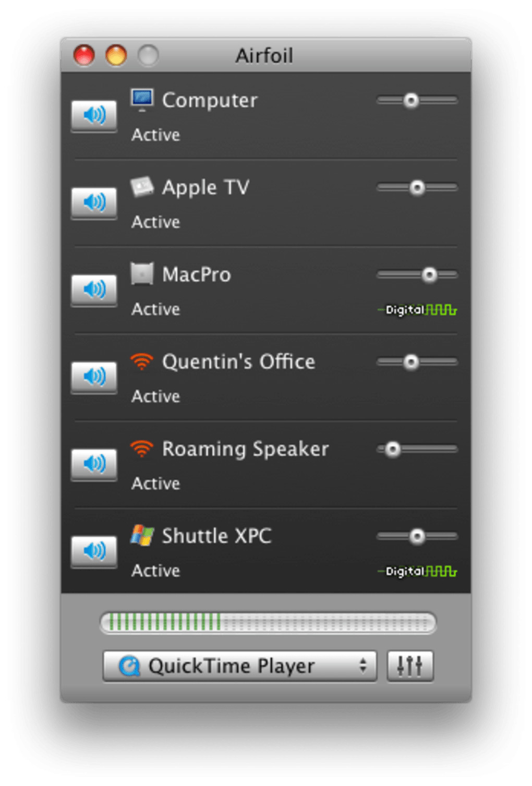
Task: Click Shuttle XPC Windows flag icon
Action: (142, 535)
